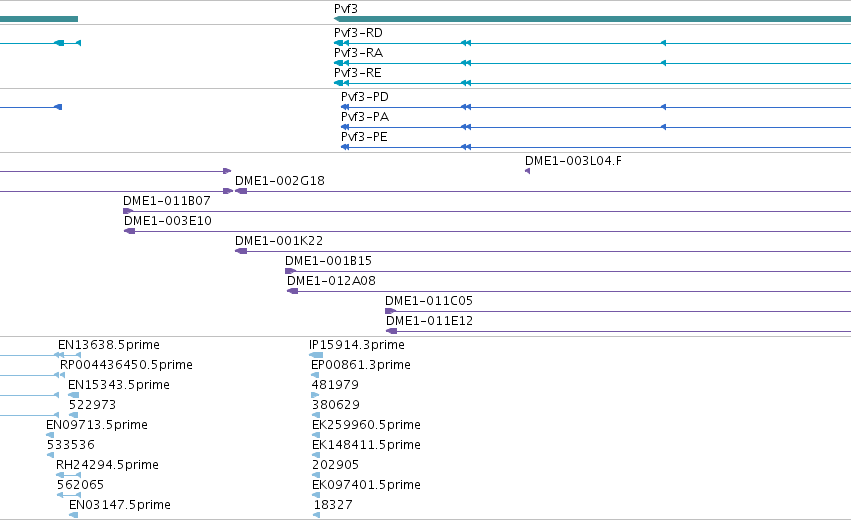The width and height of the screenshot is (851, 520).
Task: Select the DME1-003E10 reverse arrow
Action: 129,231
